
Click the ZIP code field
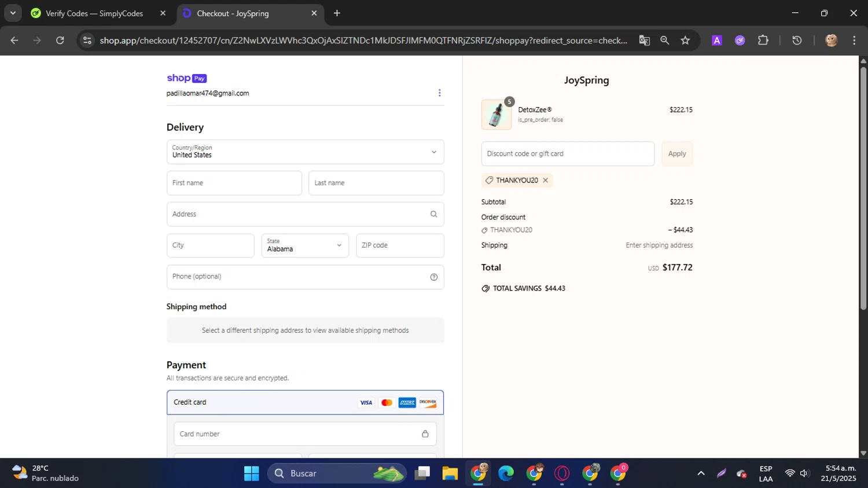tap(400, 245)
